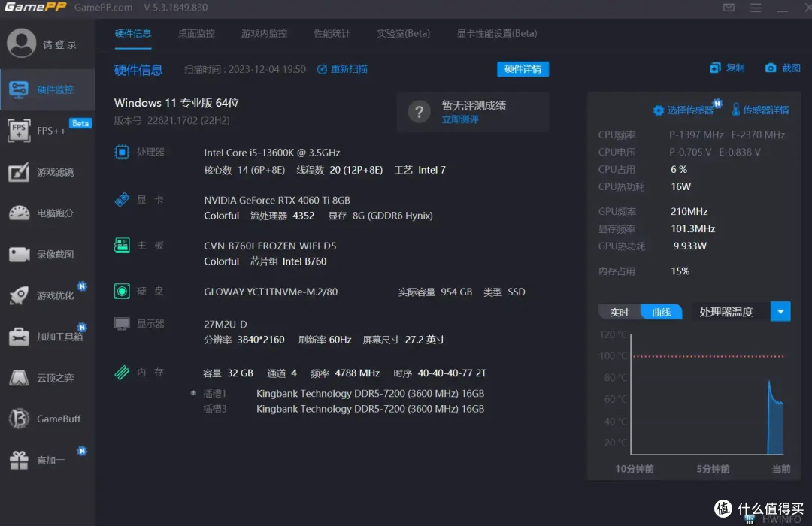The image size is (812, 526).
Task: Click GLOWAY YCT1TNVMe-M.2/80 text
Action: click(271, 292)
